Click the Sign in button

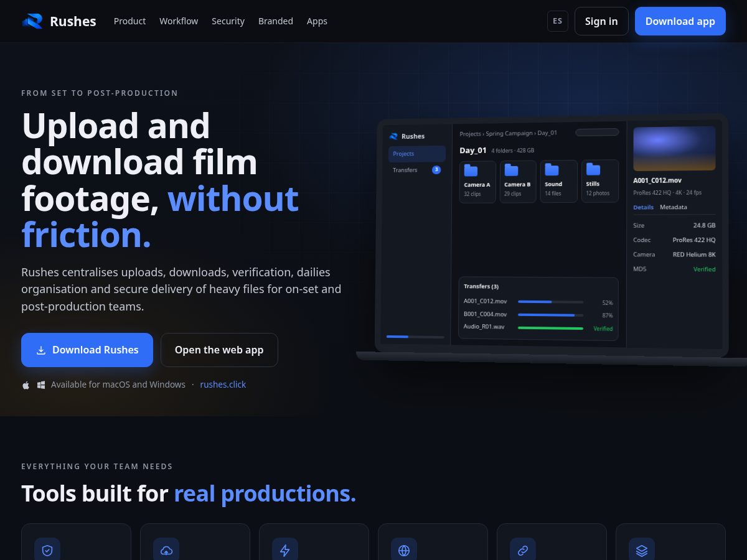[601, 21]
